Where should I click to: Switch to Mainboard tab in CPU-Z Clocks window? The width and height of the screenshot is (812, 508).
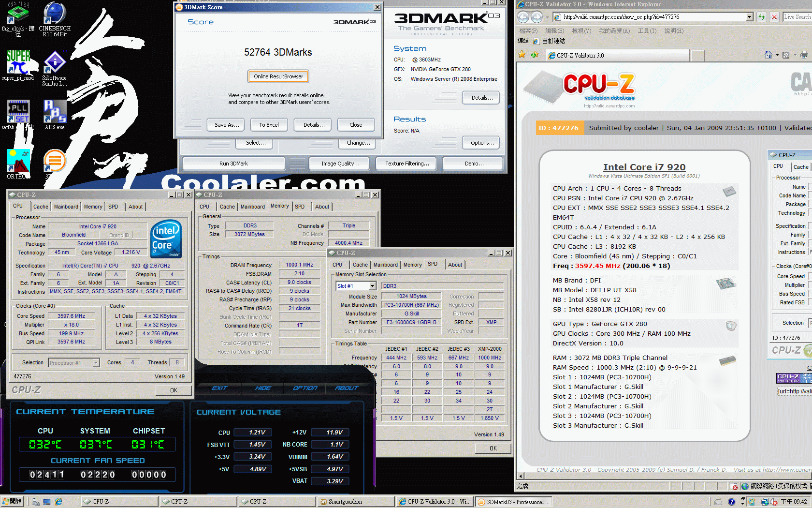pyautogui.click(x=66, y=207)
